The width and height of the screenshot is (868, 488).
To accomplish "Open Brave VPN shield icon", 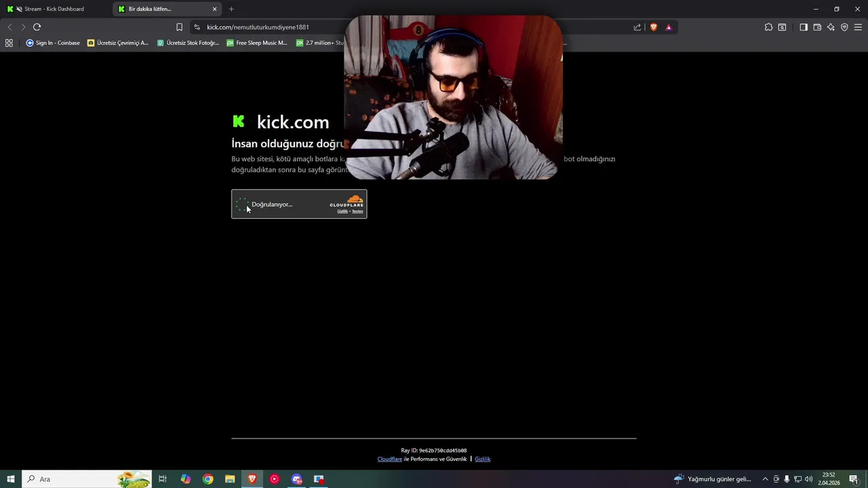I will pyautogui.click(x=844, y=27).
